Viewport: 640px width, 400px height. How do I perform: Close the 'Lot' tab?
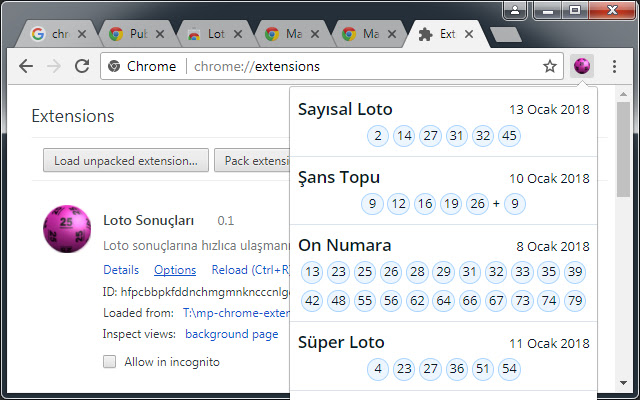coord(238,34)
